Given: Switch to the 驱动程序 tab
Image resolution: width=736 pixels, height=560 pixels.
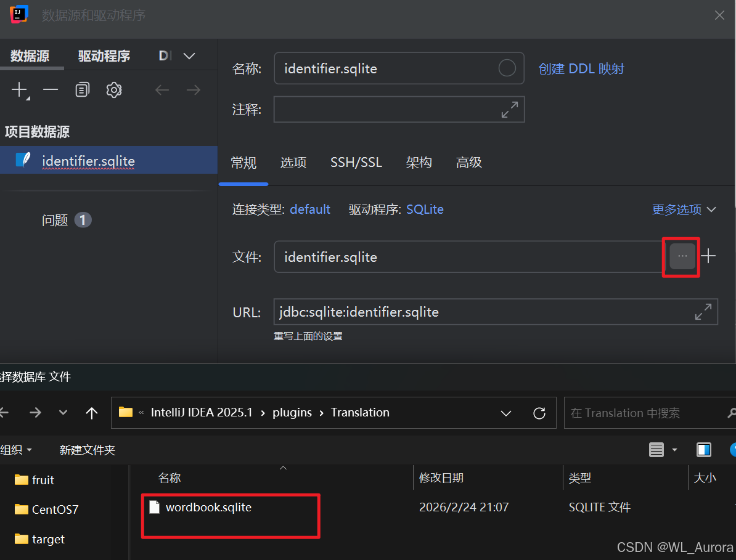Looking at the screenshot, I should pos(104,56).
